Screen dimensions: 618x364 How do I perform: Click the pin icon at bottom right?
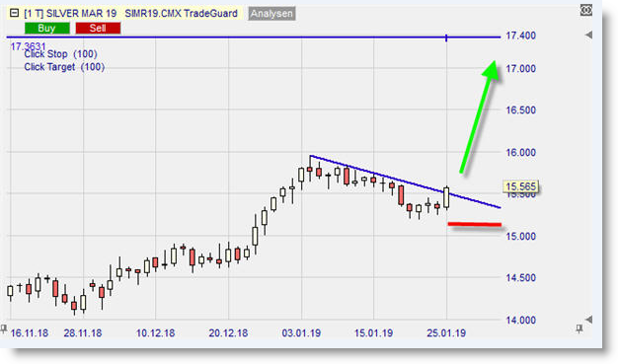[579, 328]
